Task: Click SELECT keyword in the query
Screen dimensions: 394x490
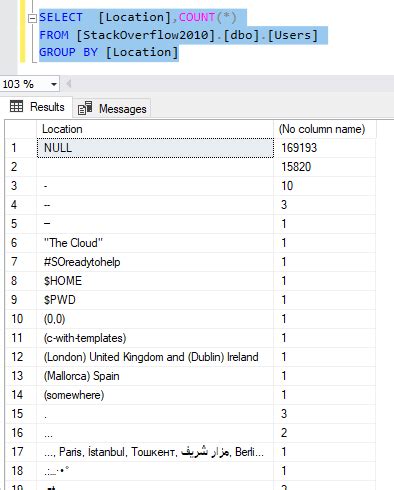Action: coord(61,17)
